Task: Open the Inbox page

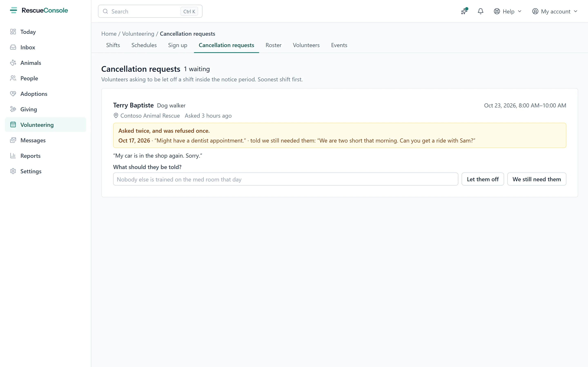Action: (x=46, y=47)
